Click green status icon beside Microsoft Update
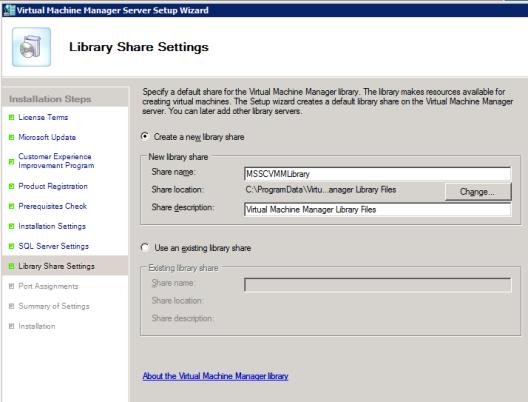Viewport: 528px width, 402px height. (11, 137)
